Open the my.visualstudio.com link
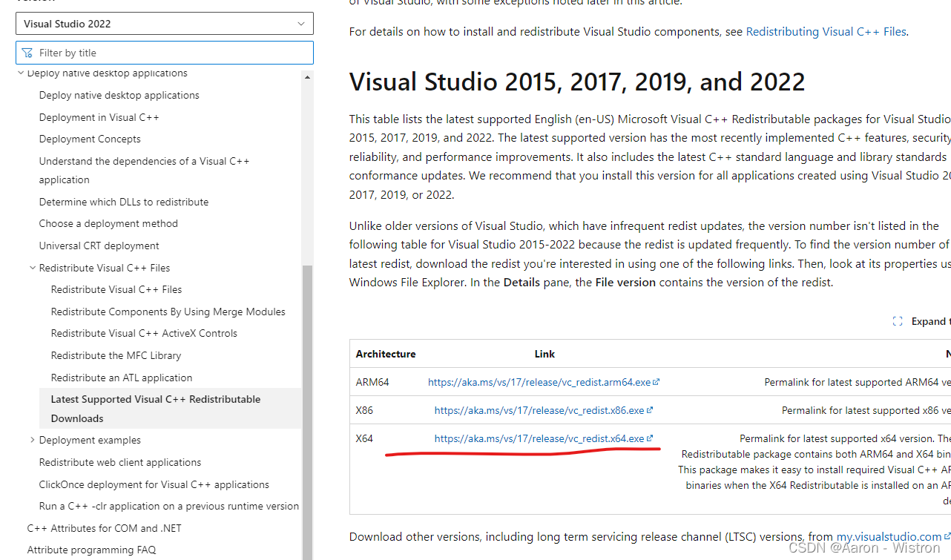The height and width of the screenshot is (560, 951). pyautogui.click(x=889, y=536)
